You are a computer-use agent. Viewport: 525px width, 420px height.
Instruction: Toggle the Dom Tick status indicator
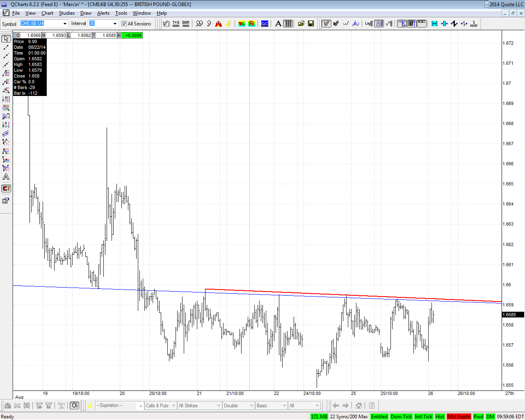401,416
